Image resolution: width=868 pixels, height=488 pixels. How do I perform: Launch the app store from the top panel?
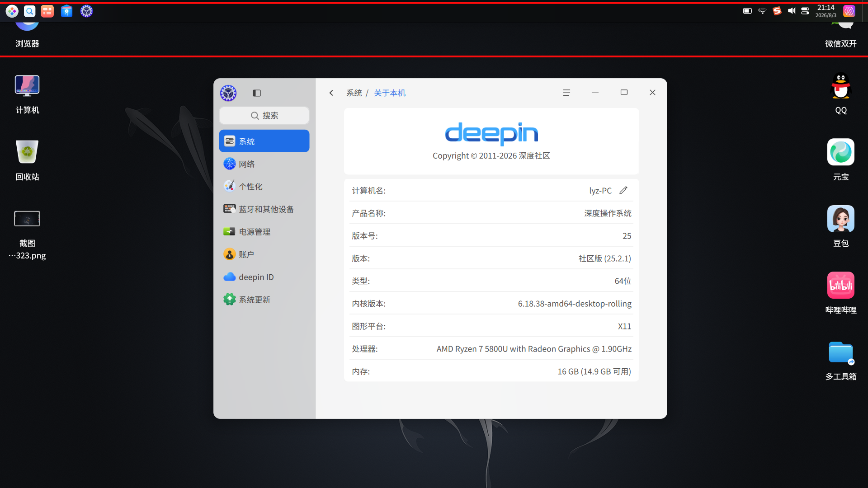[66, 11]
